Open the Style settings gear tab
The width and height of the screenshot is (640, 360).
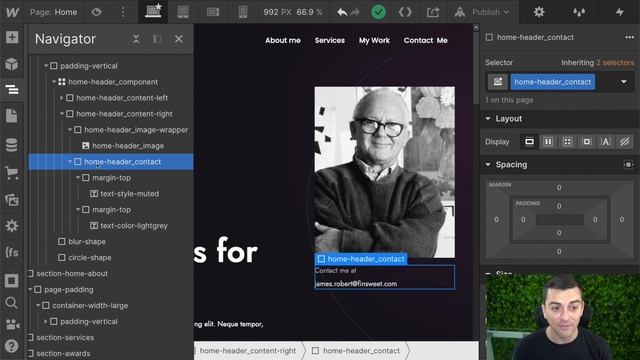539,12
